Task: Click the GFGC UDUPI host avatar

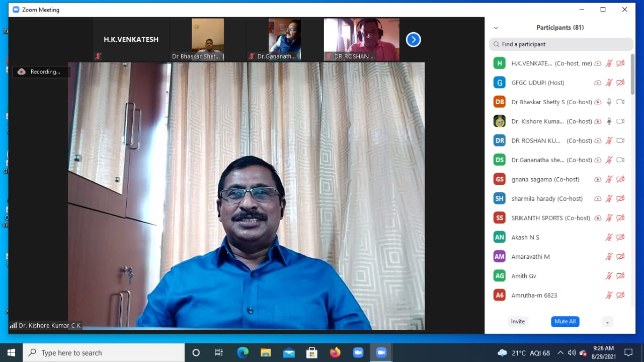Action: [x=499, y=83]
